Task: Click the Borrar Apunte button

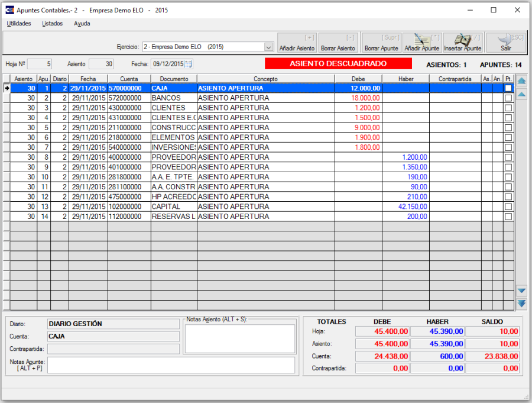Action: click(381, 43)
